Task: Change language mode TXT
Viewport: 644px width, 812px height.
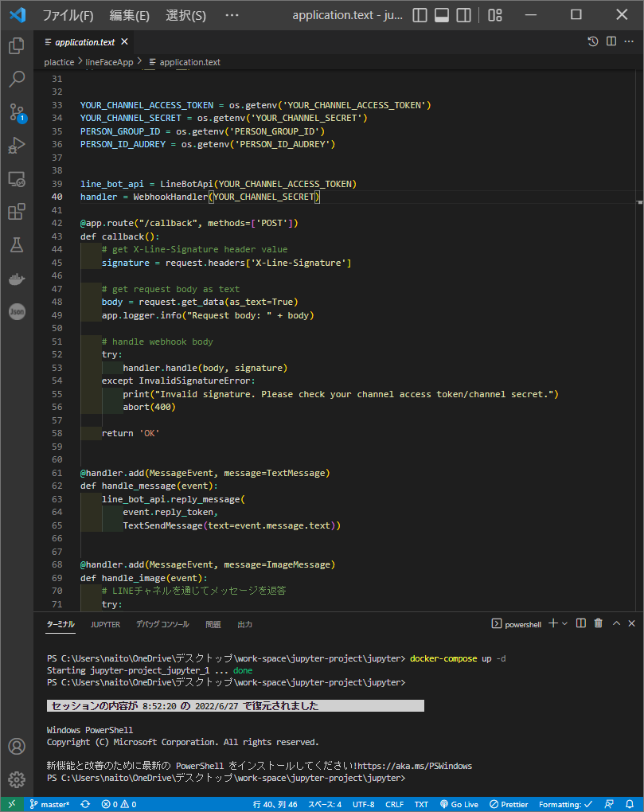Action: [421, 804]
